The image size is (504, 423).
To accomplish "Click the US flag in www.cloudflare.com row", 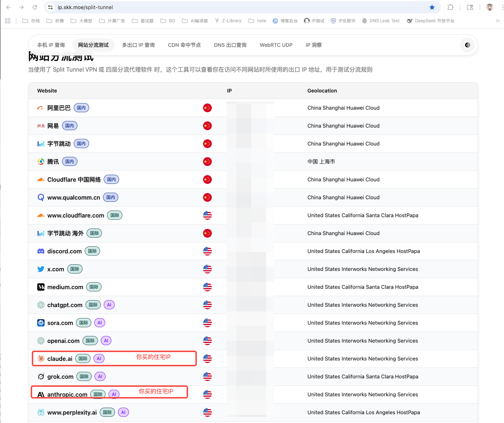I will 207,215.
